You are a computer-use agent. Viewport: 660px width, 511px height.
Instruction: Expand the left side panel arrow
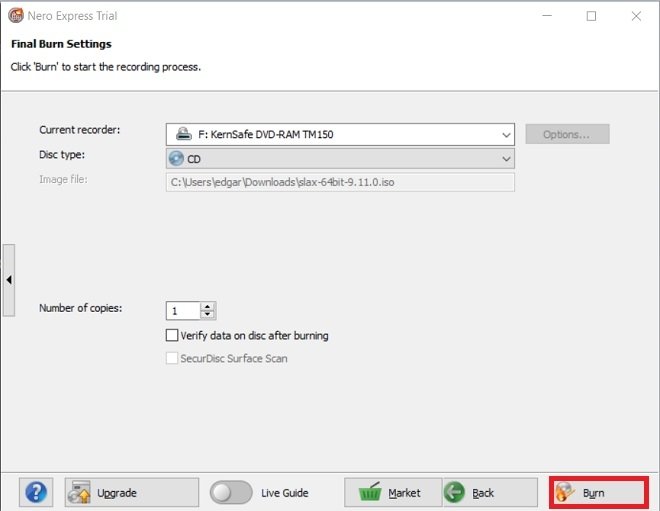(9, 280)
